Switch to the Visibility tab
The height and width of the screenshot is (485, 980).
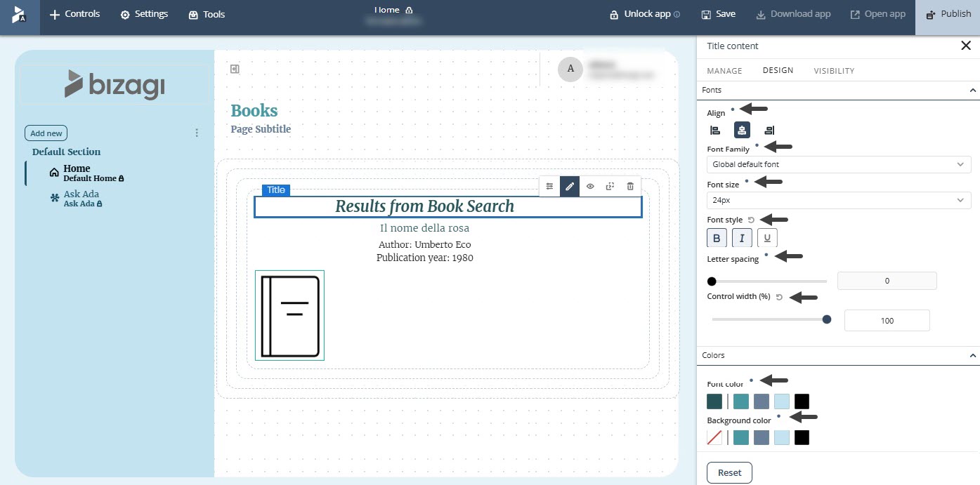(834, 71)
